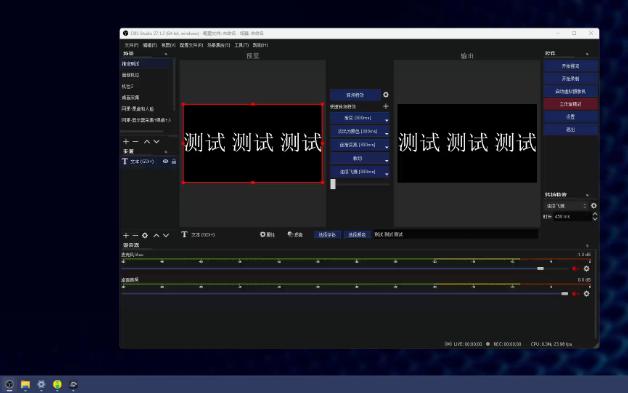This screenshot has height=393, width=628.
Task: Open source properties gear in Sources toolbar
Action: 145,235
